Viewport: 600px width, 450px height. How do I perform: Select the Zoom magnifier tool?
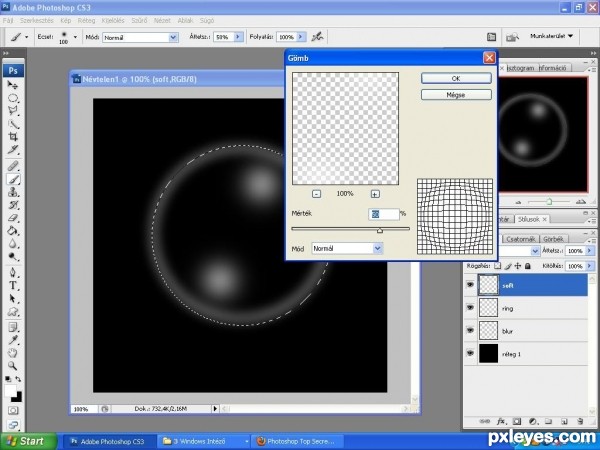pyautogui.click(x=13, y=366)
